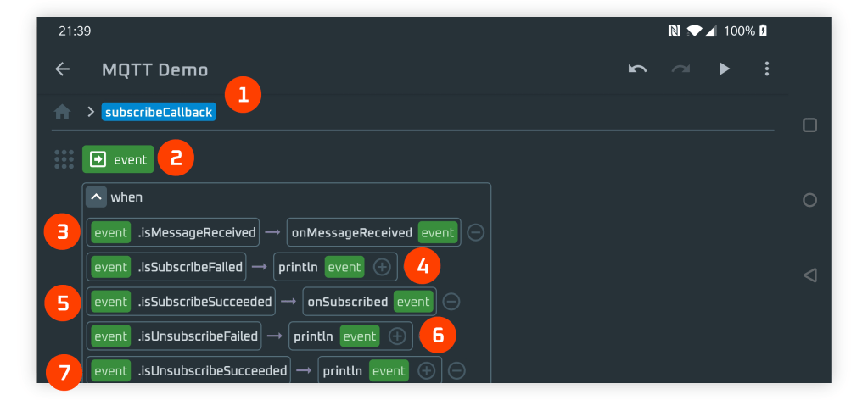Go to home in breadcrumb bar
868x400 pixels.
coord(62,112)
